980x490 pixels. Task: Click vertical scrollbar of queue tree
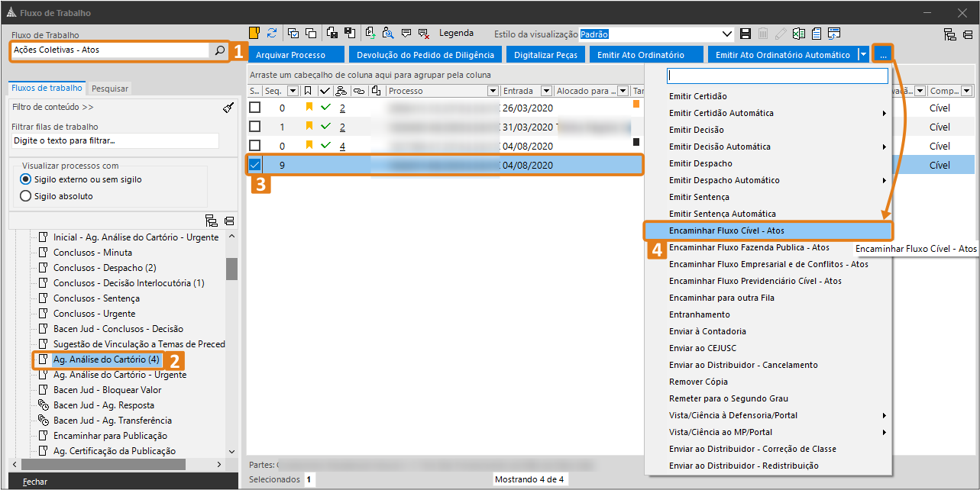(231, 269)
